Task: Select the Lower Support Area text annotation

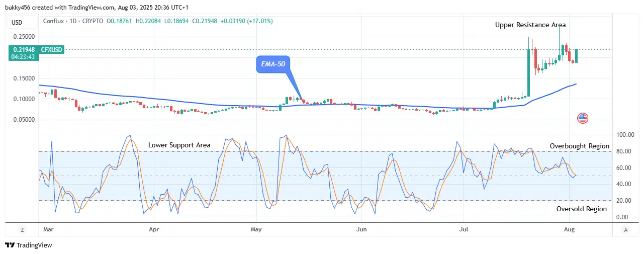Action: click(x=179, y=145)
